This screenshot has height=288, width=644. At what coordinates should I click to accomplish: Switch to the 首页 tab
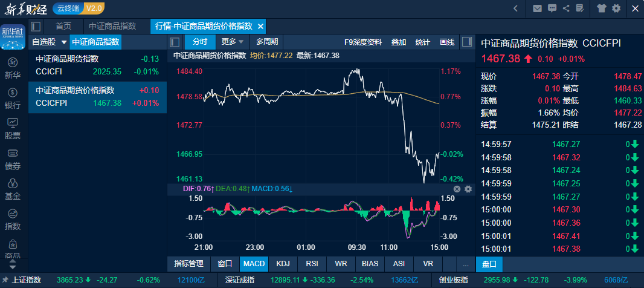click(63, 27)
